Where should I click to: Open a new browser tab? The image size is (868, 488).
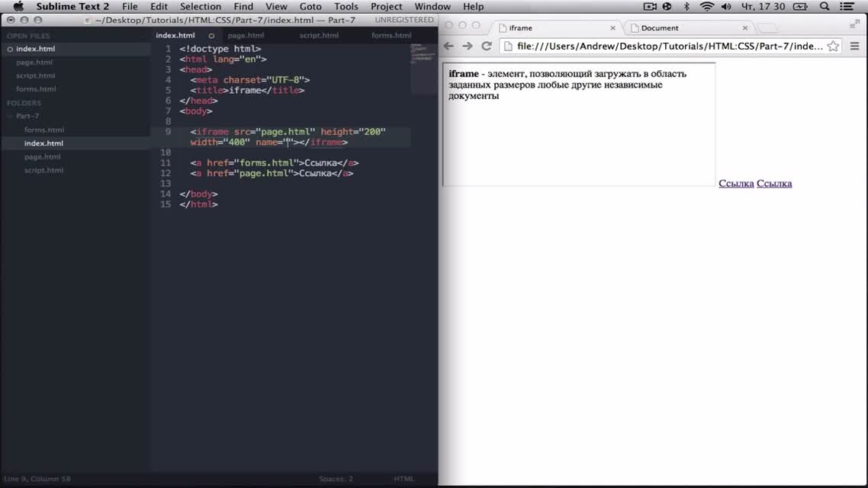767,28
